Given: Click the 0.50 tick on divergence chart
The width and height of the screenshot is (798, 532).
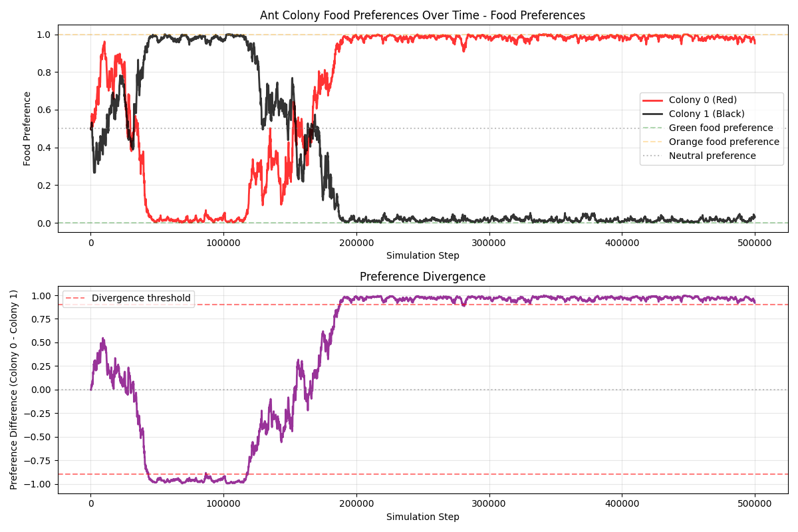Looking at the screenshot, I should (41, 342).
